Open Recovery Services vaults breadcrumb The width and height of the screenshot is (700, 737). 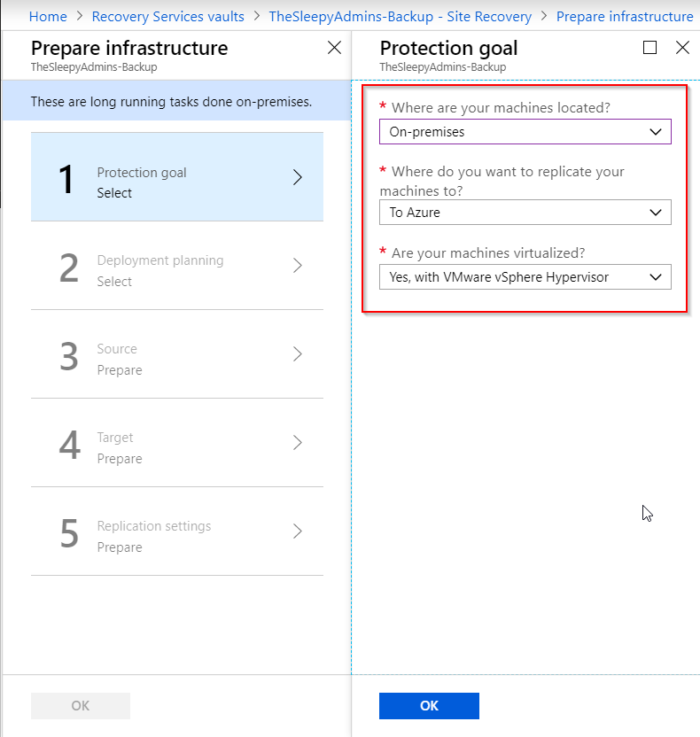click(167, 16)
